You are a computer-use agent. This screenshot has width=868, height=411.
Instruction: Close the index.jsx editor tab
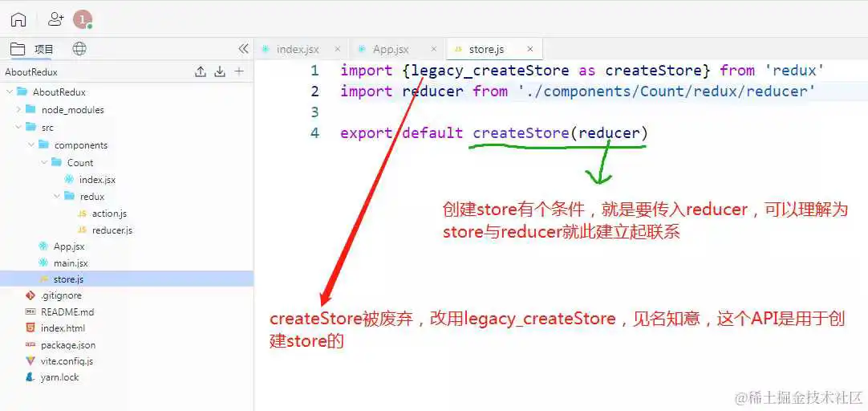[x=338, y=49]
